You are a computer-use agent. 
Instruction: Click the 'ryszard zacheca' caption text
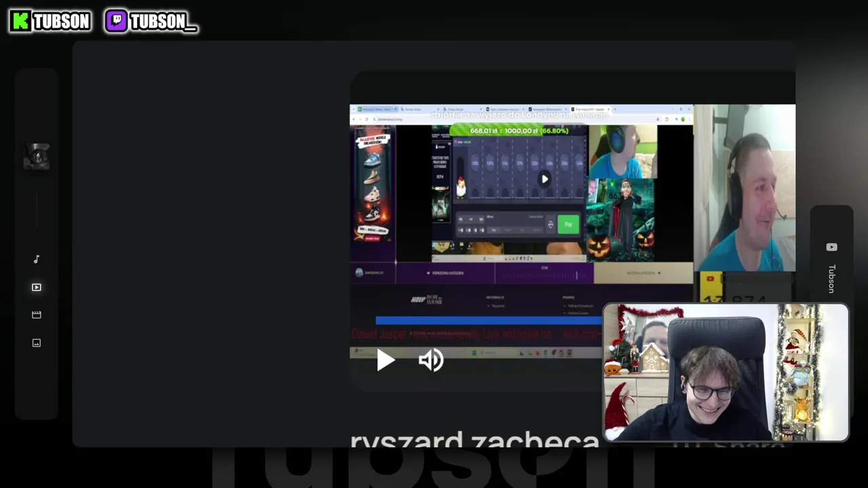475,441
